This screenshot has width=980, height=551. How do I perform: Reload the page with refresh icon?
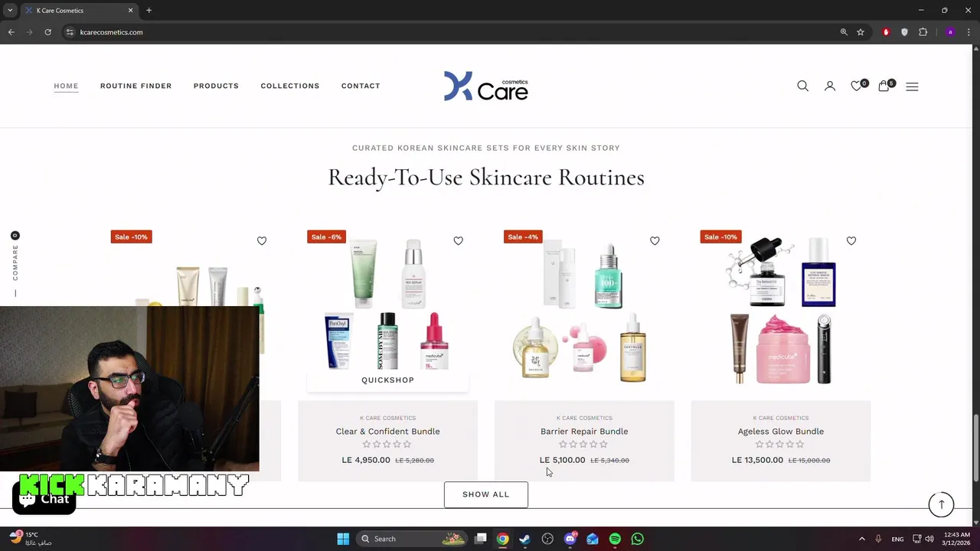(x=47, y=32)
